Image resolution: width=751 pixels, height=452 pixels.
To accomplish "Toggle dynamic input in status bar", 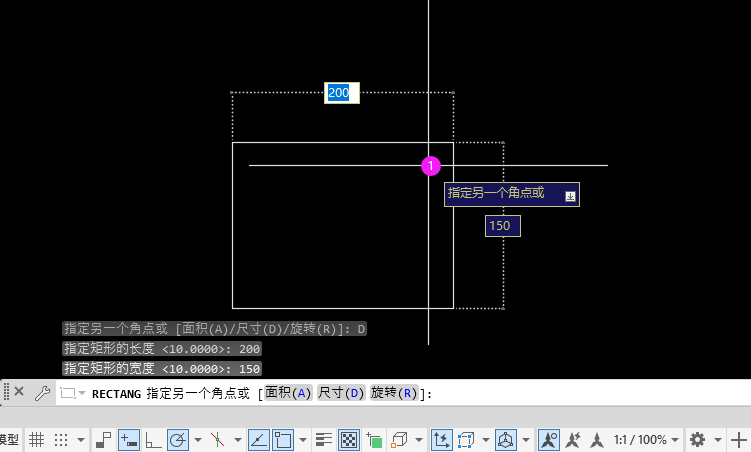I will [x=129, y=440].
